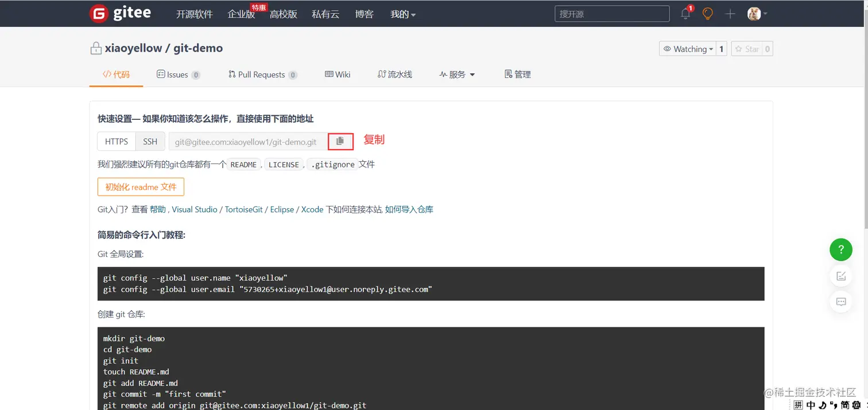Open the Xcode link

pos(312,209)
